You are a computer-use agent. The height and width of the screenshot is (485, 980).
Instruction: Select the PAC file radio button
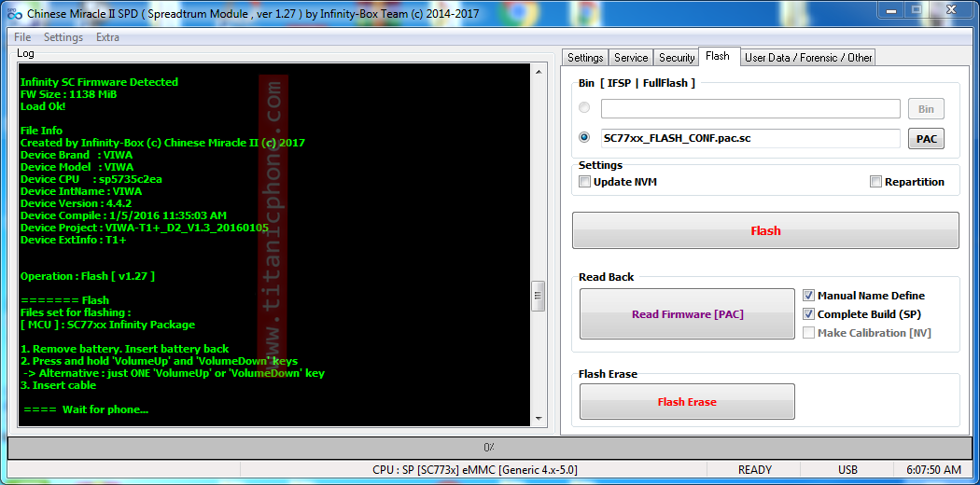584,137
